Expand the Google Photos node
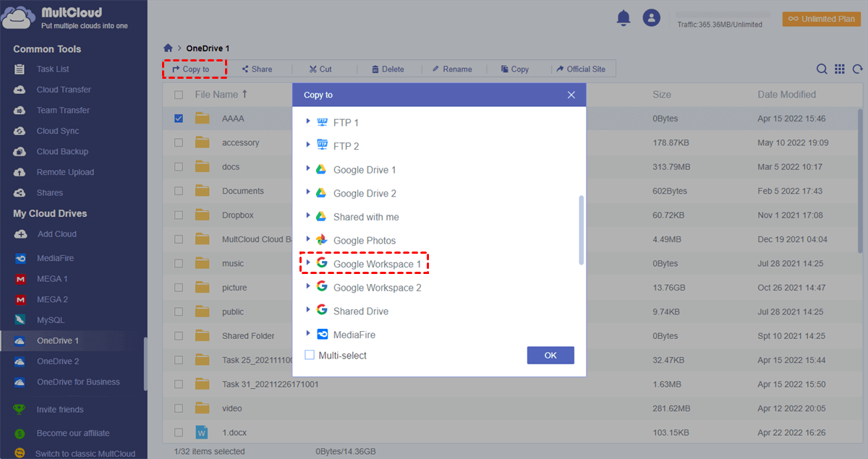The width and height of the screenshot is (868, 459). coord(308,239)
